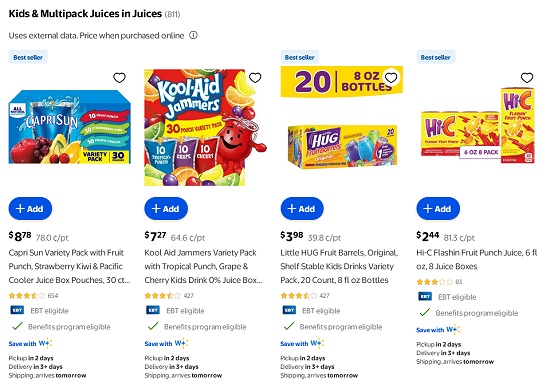Image resolution: width=550 pixels, height=385 pixels.
Task: Open Kool Aid Jammers Variety Pack title link
Action: (x=203, y=266)
